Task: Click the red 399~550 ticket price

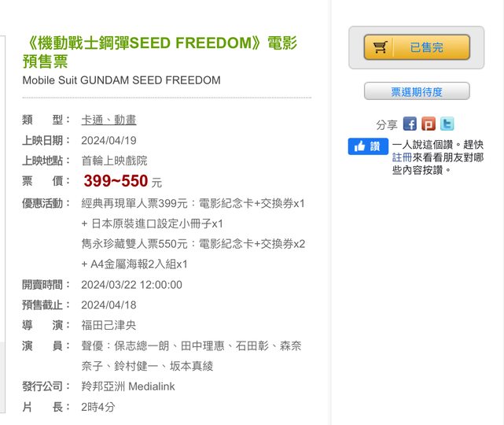Action: (116, 182)
